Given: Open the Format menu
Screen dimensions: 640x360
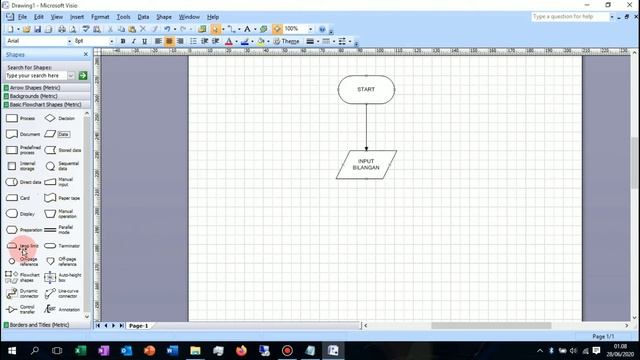Looking at the screenshot, I should pos(100,17).
